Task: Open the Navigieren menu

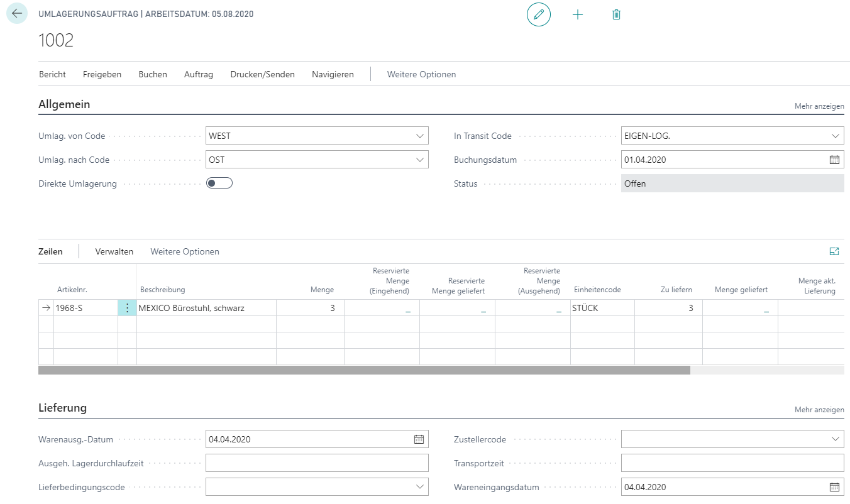Action: click(333, 74)
